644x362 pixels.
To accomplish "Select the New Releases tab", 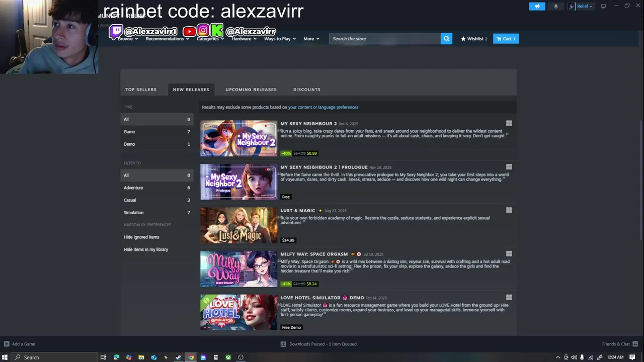I will pos(191,89).
